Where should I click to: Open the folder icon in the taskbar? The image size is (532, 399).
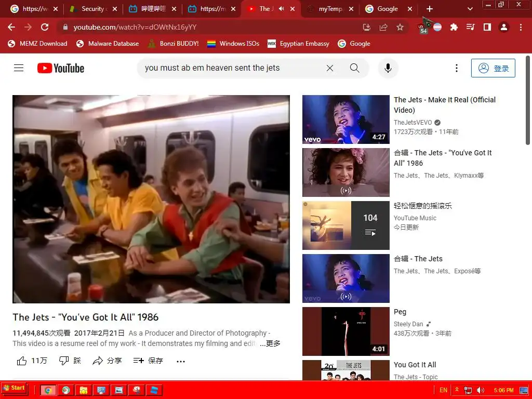[x=83, y=390]
